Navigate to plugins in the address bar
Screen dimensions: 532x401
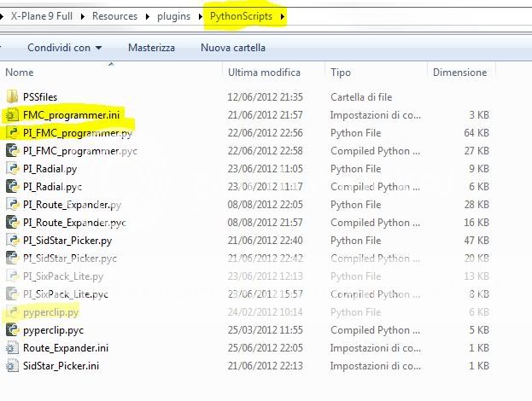173,16
